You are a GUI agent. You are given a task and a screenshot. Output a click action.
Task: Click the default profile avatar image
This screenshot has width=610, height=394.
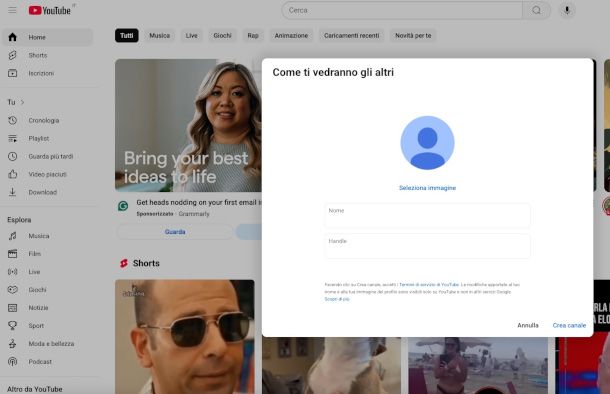[x=427, y=143]
